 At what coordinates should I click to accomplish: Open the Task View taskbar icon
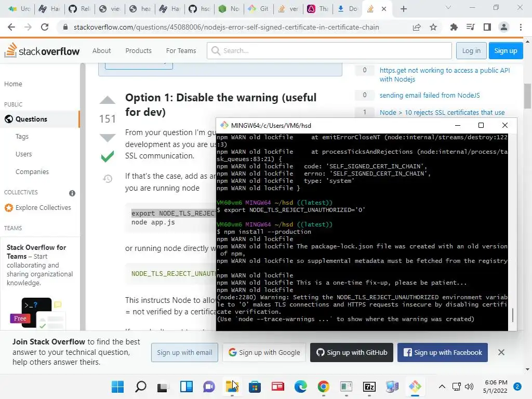tap(163, 387)
